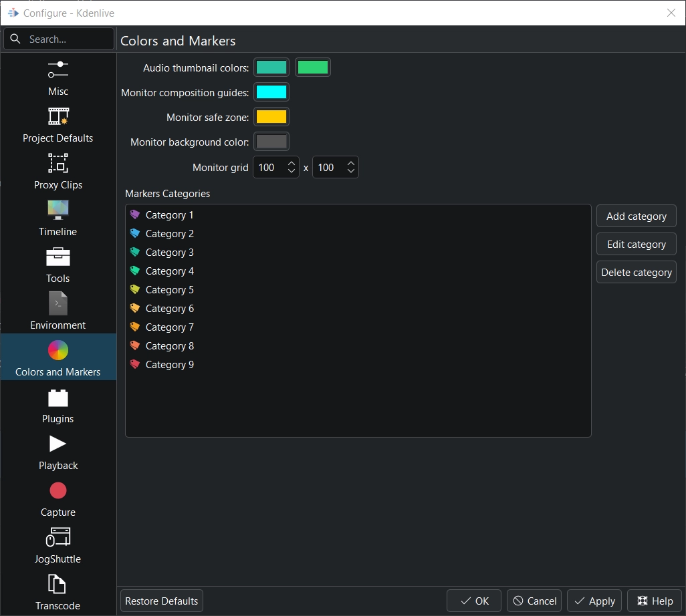Screen dimensions: 686x616
Task: Apply the current settings
Action: click(594, 601)
